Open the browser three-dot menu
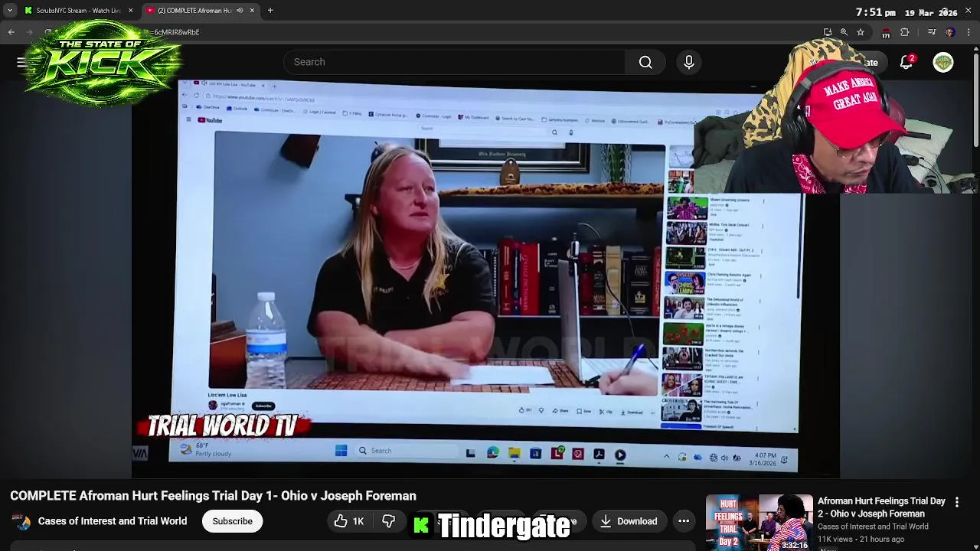This screenshot has width=980, height=551. (x=969, y=32)
